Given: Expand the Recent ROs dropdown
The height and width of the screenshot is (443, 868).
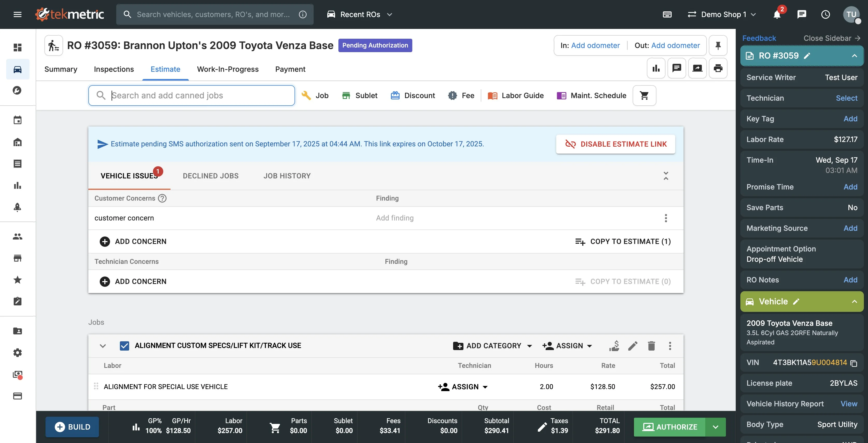Looking at the screenshot, I should 360,14.
